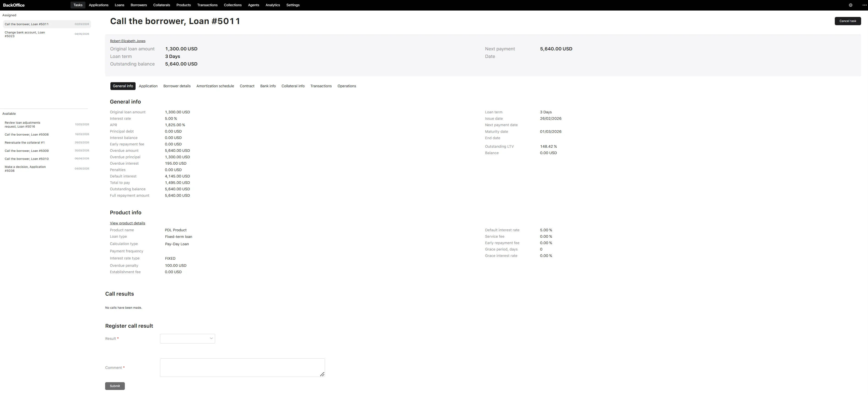Switch to the Contract tab
Image resolution: width=868 pixels, height=395 pixels.
coord(247,86)
